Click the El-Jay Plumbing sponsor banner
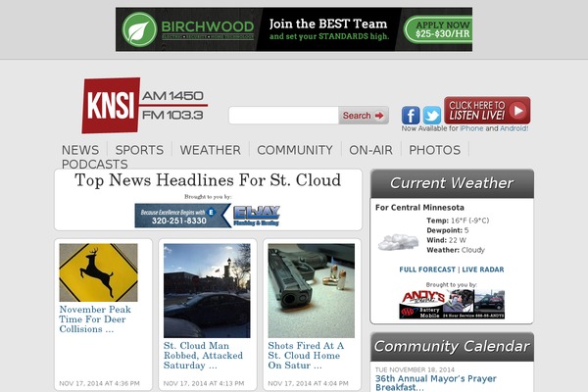This screenshot has width=588, height=392. coord(208,216)
